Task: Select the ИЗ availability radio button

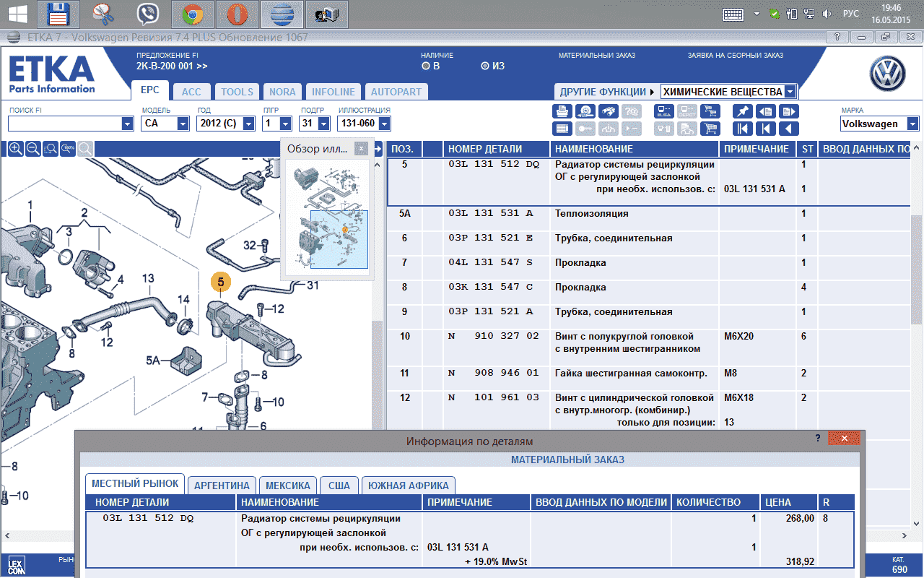Action: coord(485,66)
